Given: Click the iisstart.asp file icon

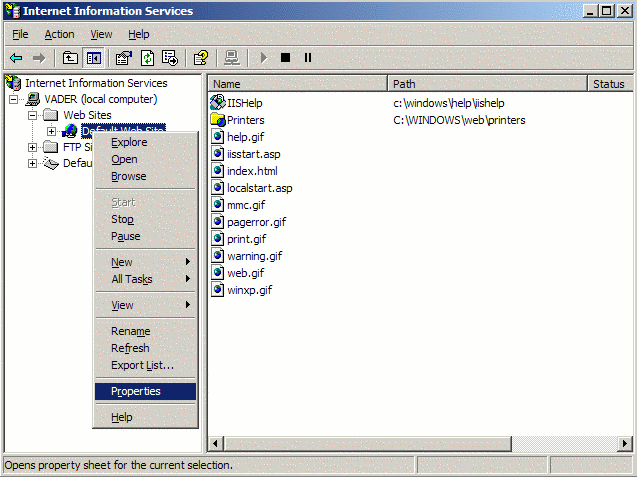Looking at the screenshot, I should tap(218, 154).
